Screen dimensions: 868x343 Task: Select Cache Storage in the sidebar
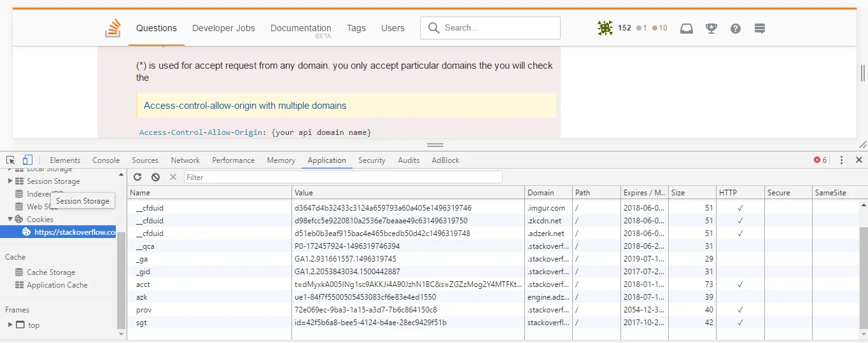(x=51, y=272)
